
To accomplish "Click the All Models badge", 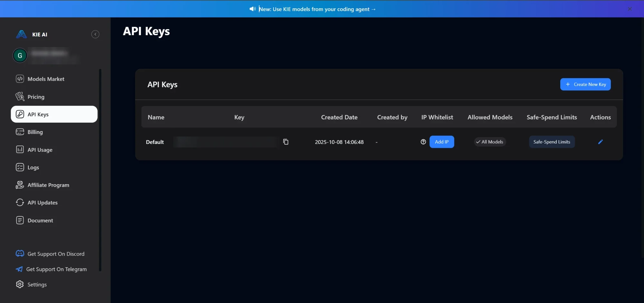I will tap(490, 142).
